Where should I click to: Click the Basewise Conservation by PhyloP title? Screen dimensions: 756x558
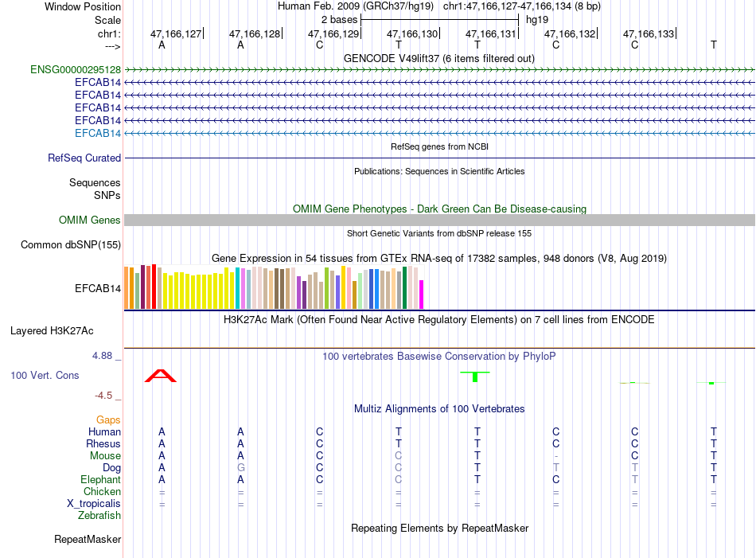[439, 357]
